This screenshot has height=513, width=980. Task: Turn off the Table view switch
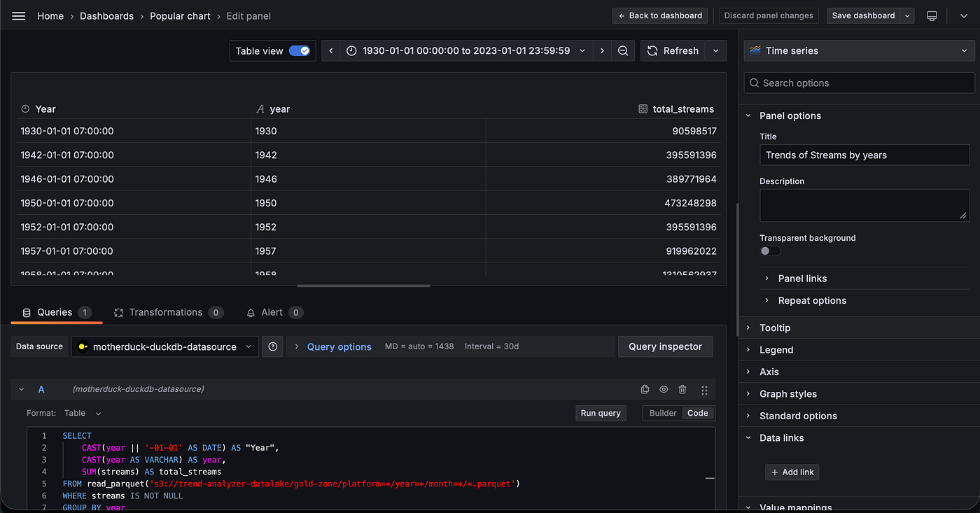[300, 50]
